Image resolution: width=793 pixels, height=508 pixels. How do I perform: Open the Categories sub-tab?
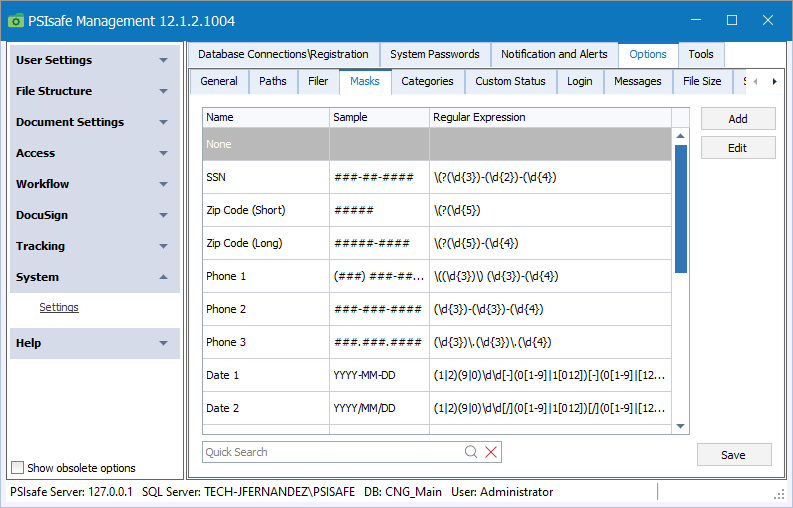pyautogui.click(x=427, y=81)
